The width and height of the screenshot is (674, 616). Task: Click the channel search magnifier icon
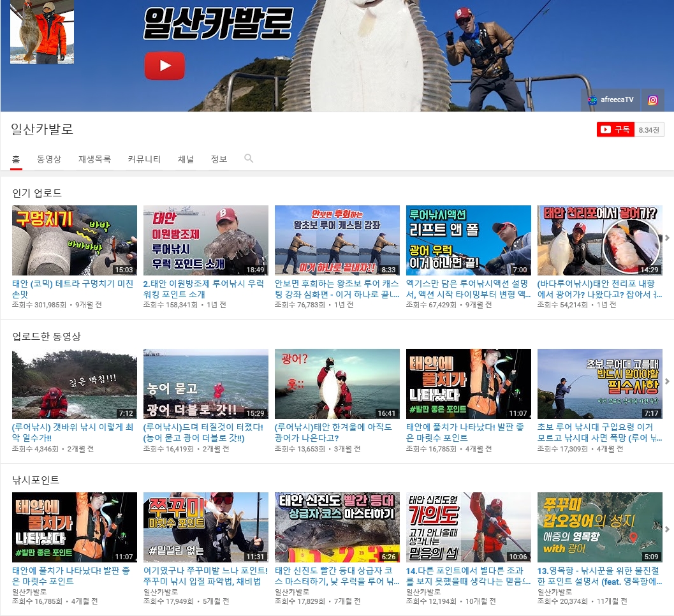point(249,159)
